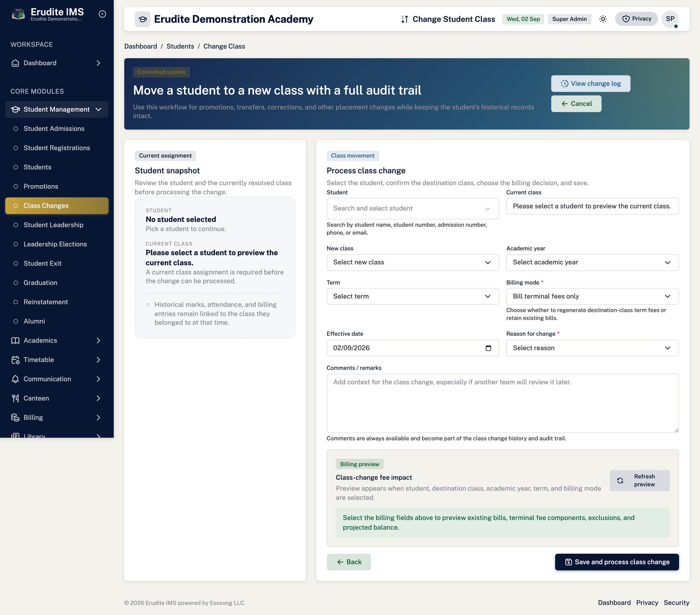This screenshot has width=700, height=615.
Task: Click the Dashboard home icon in sidebar
Action: pos(15,63)
